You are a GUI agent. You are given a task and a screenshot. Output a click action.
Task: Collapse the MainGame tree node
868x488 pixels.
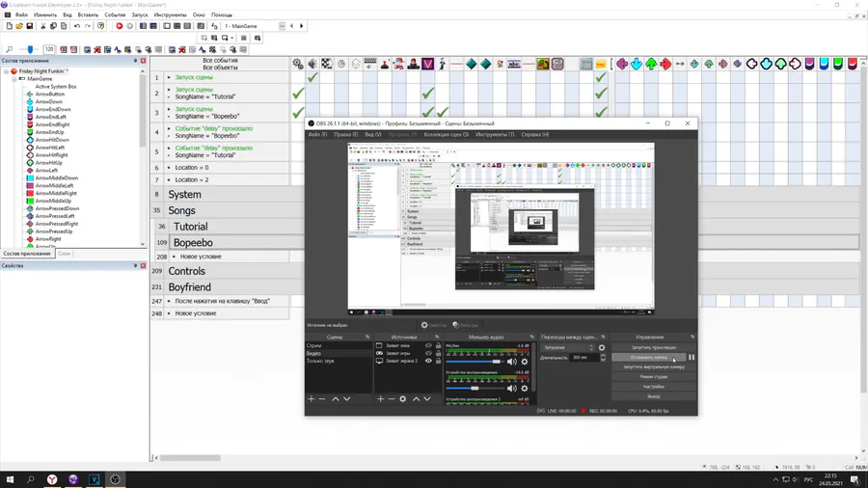point(14,79)
